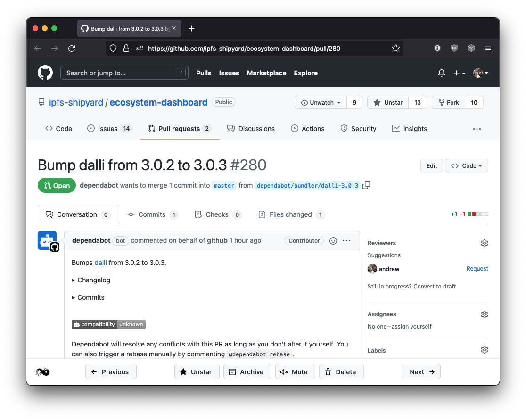Delete this notification
Image resolution: width=526 pixels, height=420 pixels.
(341, 372)
